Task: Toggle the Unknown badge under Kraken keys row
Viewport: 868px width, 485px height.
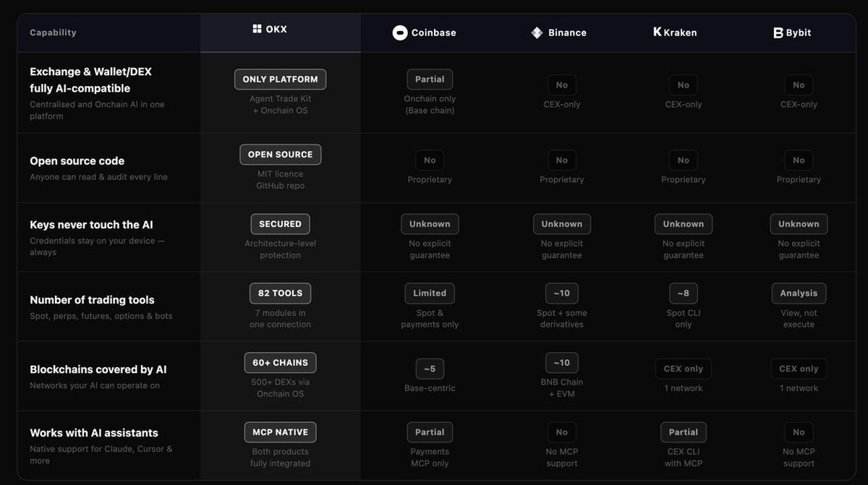Action: 683,223
